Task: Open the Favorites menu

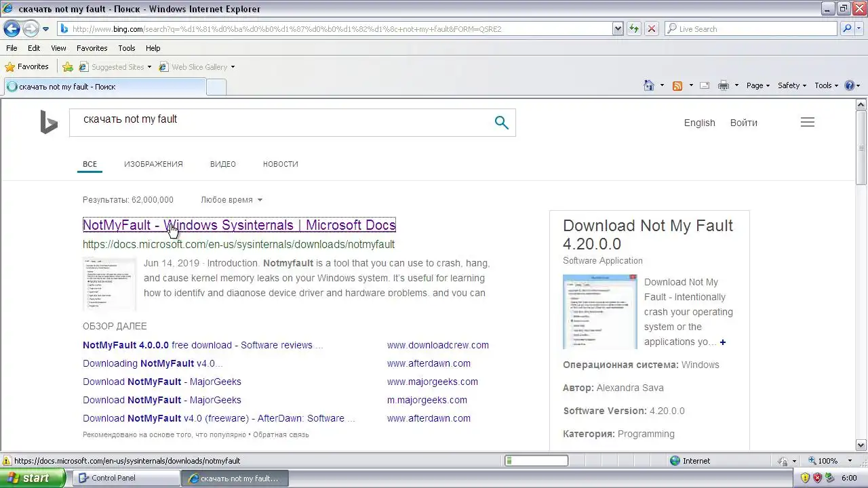Action: click(92, 48)
